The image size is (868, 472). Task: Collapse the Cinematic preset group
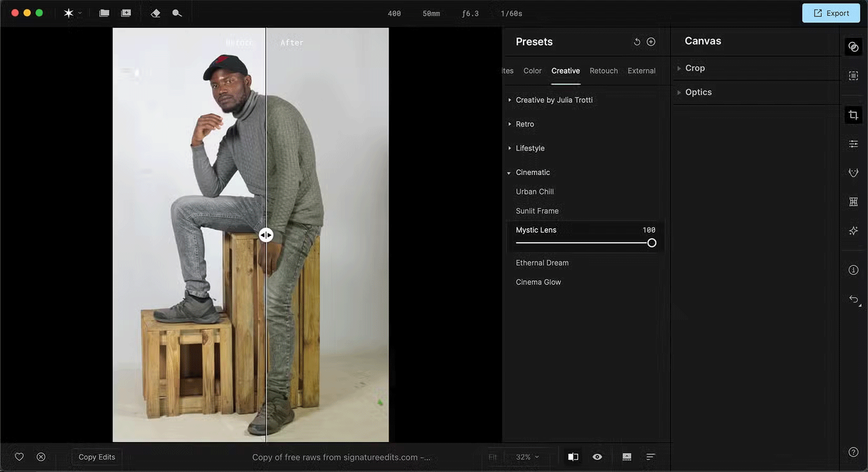[532, 173]
